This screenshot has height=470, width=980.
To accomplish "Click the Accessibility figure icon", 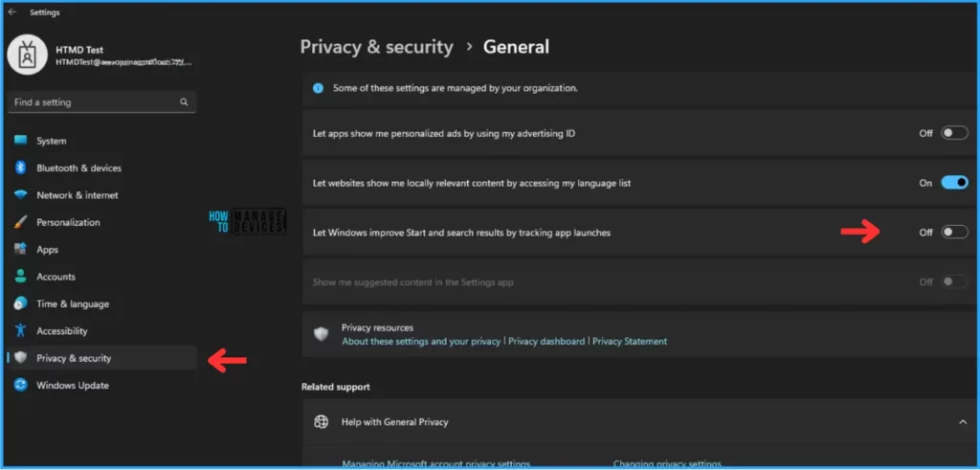I will tap(21, 330).
